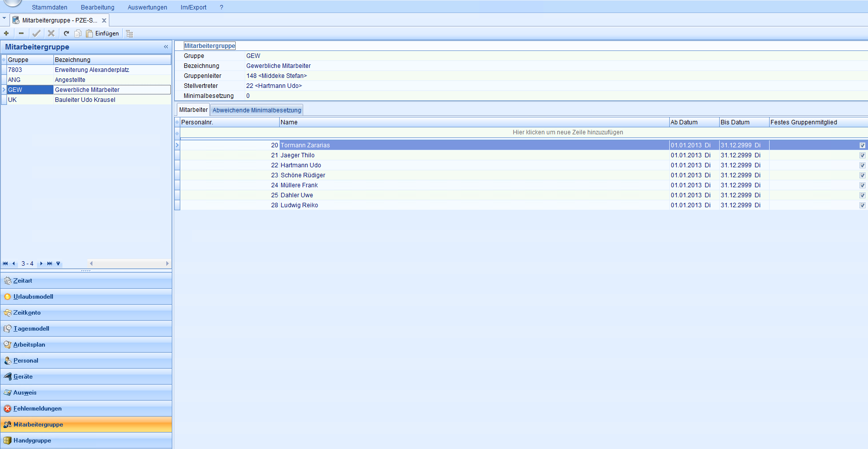Uncheck Festes Gruppenmitglied for Jaeger Thilo
Viewport: 868px width, 449px height.
[862, 155]
